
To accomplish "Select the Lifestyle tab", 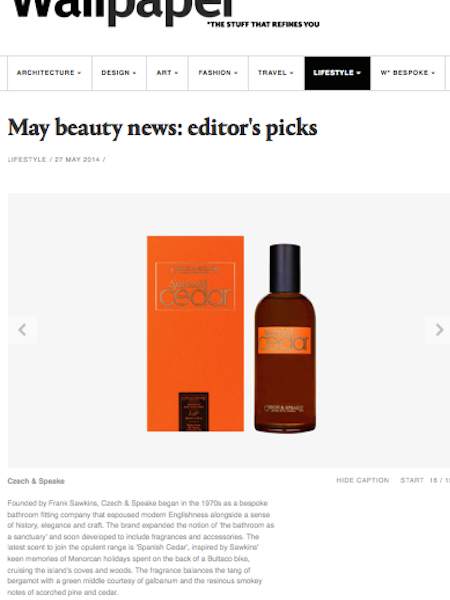I will [x=337, y=73].
